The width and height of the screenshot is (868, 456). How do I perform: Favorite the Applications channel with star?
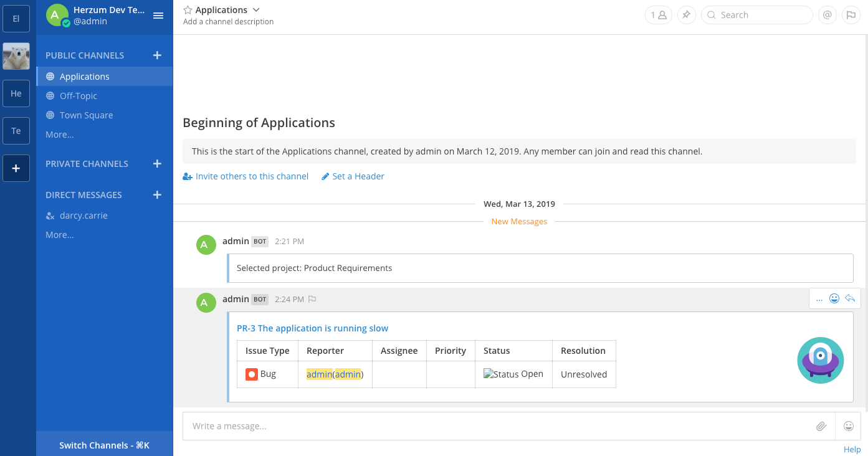click(188, 10)
